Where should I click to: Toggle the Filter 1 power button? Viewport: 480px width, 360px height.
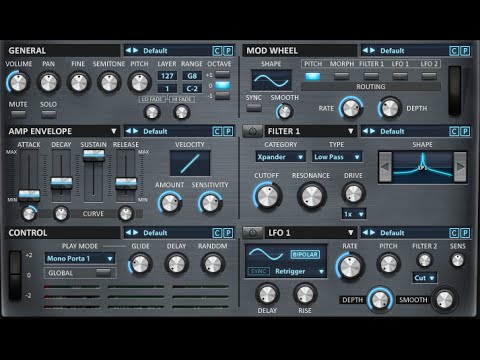[252, 131]
